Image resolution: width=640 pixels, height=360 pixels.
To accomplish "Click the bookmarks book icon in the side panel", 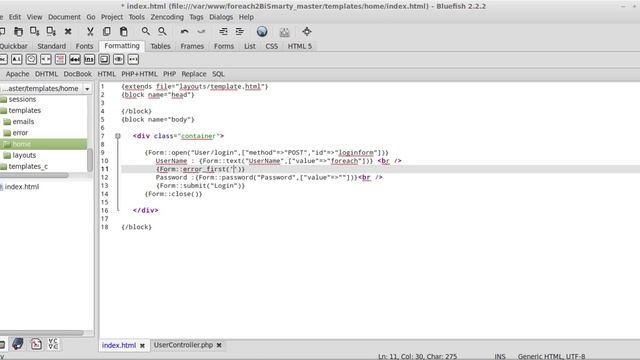I will [17, 344].
